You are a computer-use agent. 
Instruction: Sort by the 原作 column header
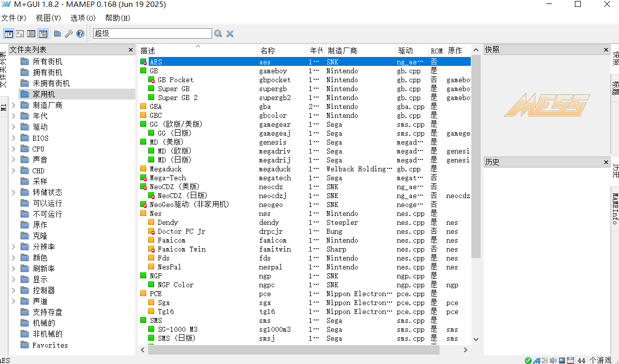457,51
